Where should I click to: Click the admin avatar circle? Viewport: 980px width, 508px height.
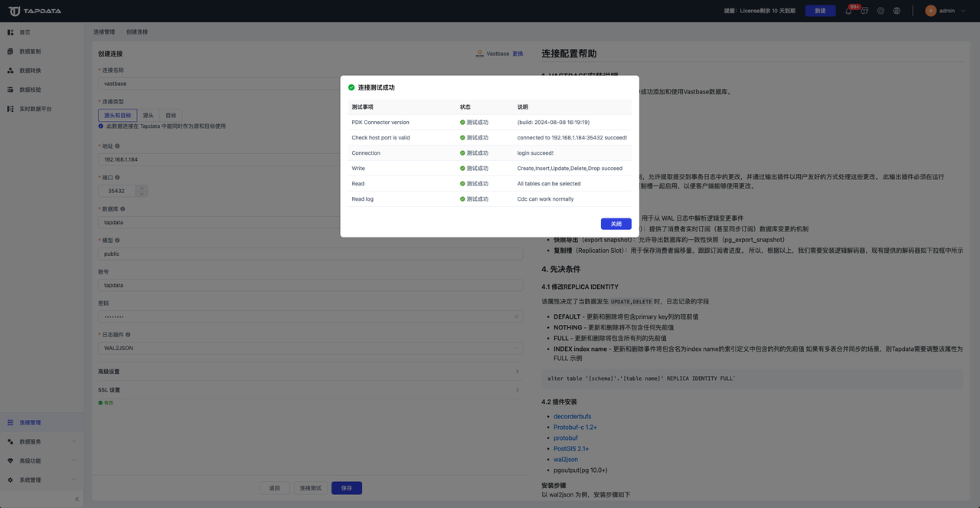coord(931,11)
